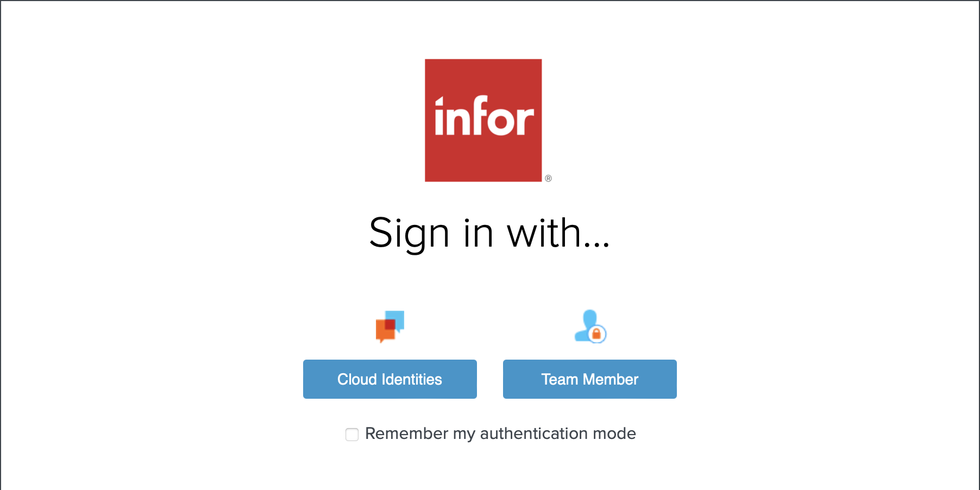Click the "Remember my authentication mode" label

500,434
